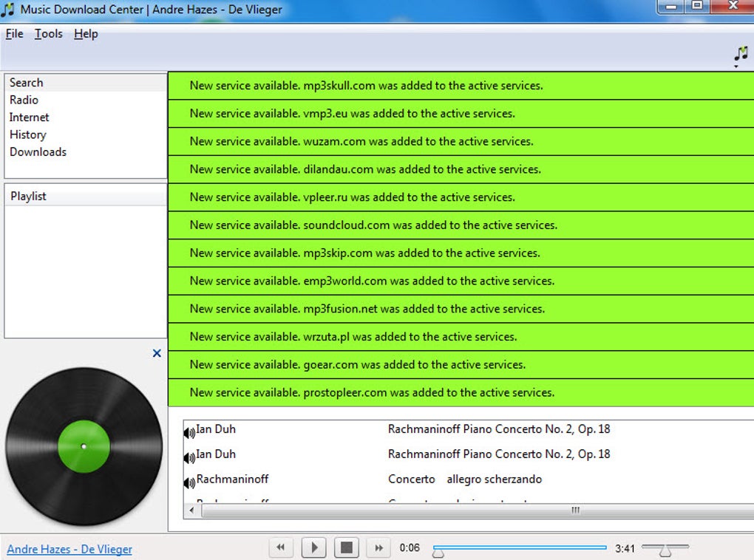The image size is (754, 560).
Task: Minimize the Music Download Center window
Action: coord(670,6)
